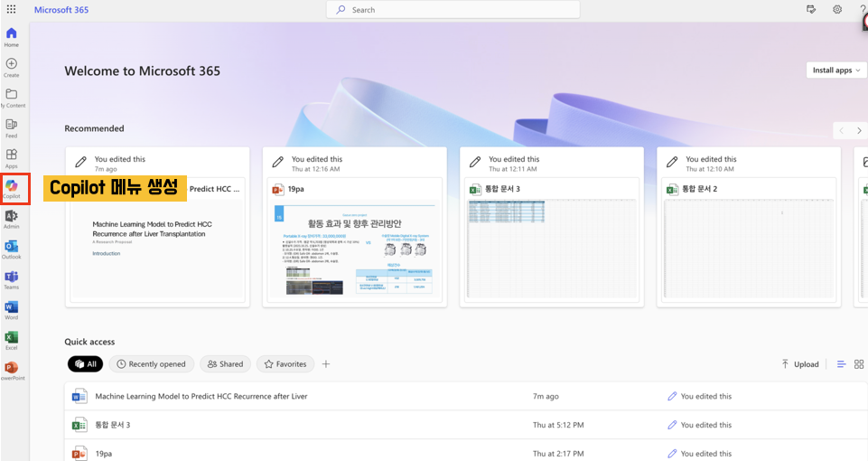Click the Excel file icon for 통합 문서 3 row

(x=79, y=425)
